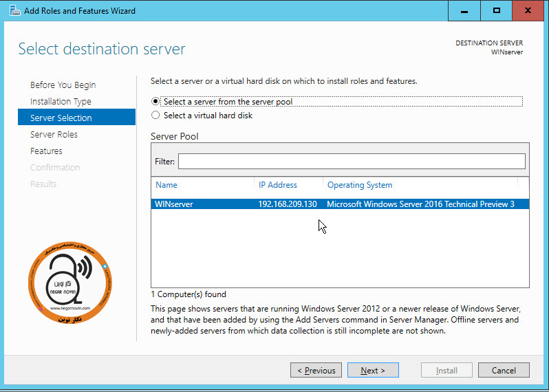Jump to the Server Roles step
Viewport: 549px width, 392px height.
[x=54, y=134]
